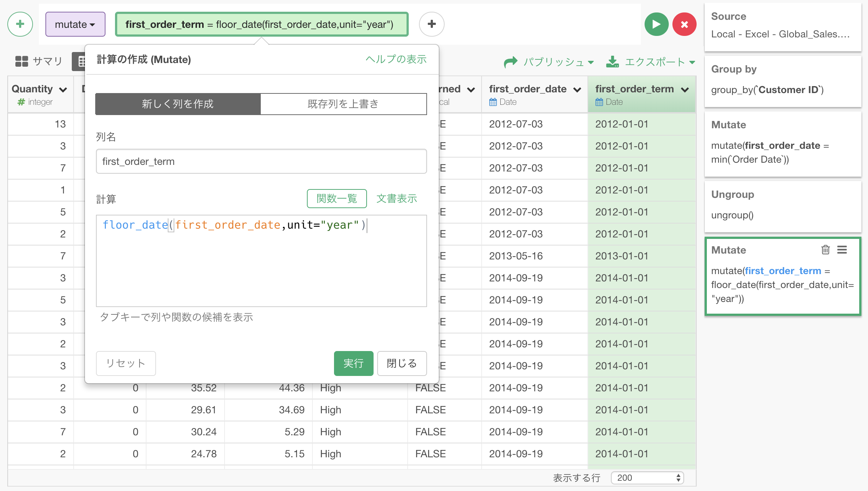Viewport: 868px width, 491px height.
Task: Click the Quantity value 13
Action: point(60,124)
